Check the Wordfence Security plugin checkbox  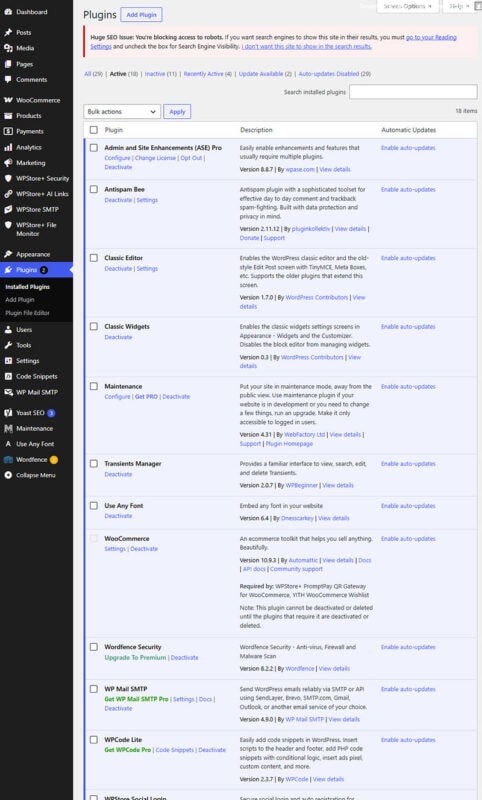coord(94,647)
